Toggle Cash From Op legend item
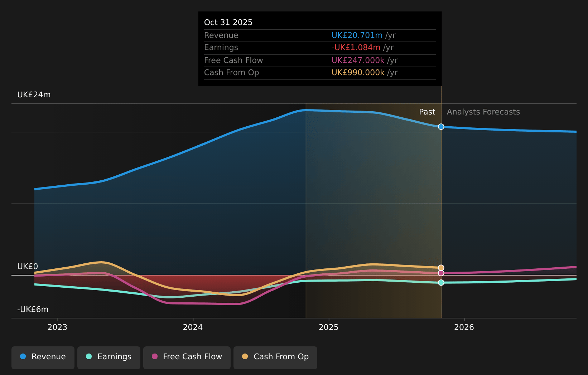588x375 pixels. click(x=275, y=357)
